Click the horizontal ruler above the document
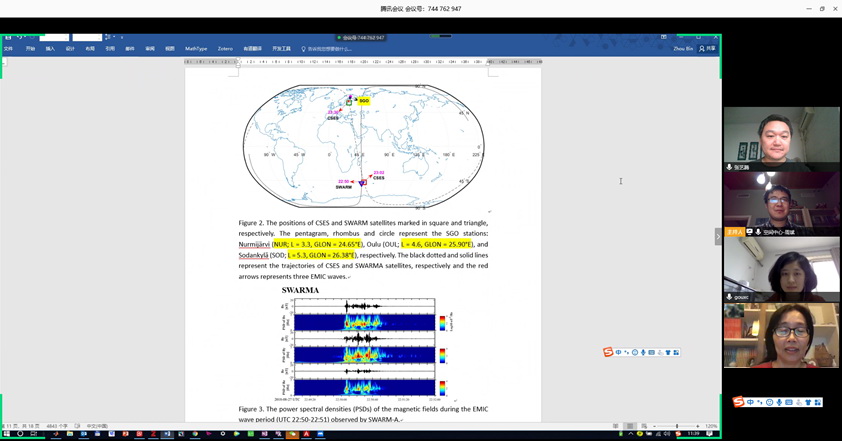 pyautogui.click(x=363, y=62)
